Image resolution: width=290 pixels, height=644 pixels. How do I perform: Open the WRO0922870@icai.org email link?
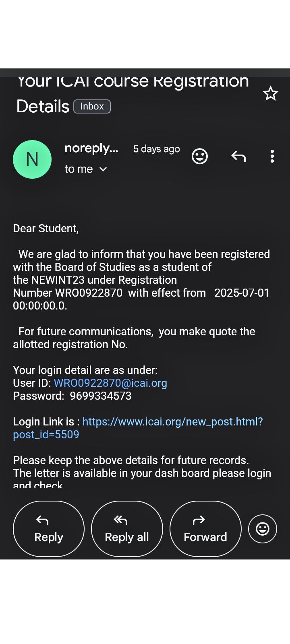point(110,383)
